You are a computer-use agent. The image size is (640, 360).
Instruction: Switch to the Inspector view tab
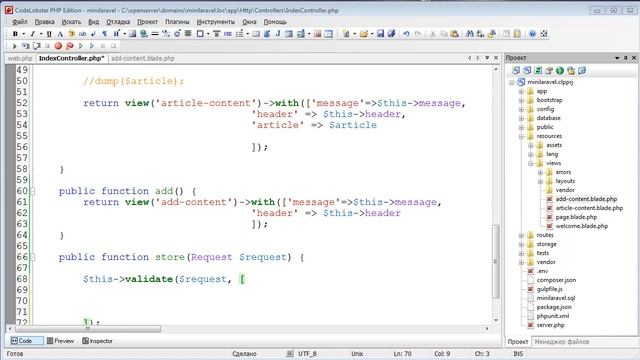[97, 341]
